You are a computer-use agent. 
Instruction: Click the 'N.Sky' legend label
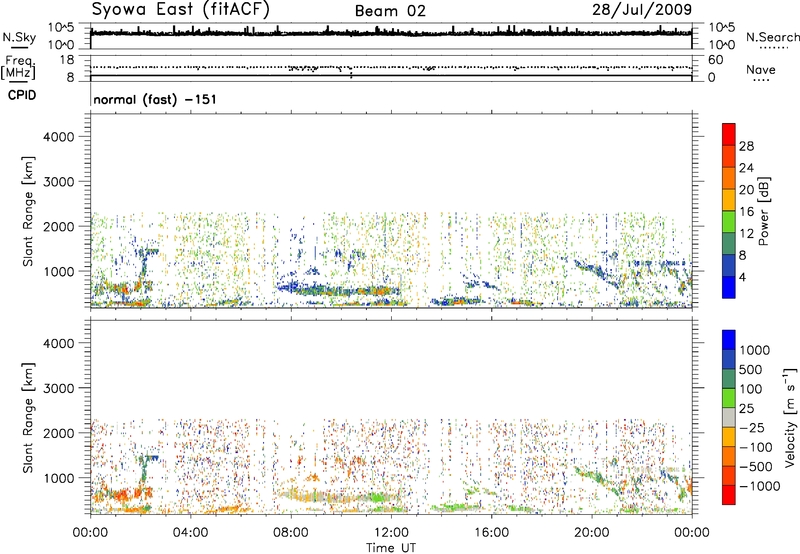(19, 37)
